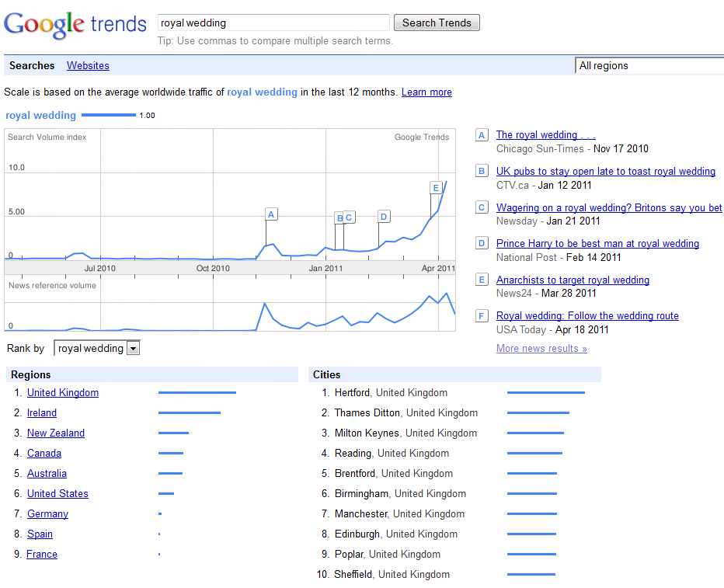Click flag E on the trend chart
The image size is (724, 588).
436,187
